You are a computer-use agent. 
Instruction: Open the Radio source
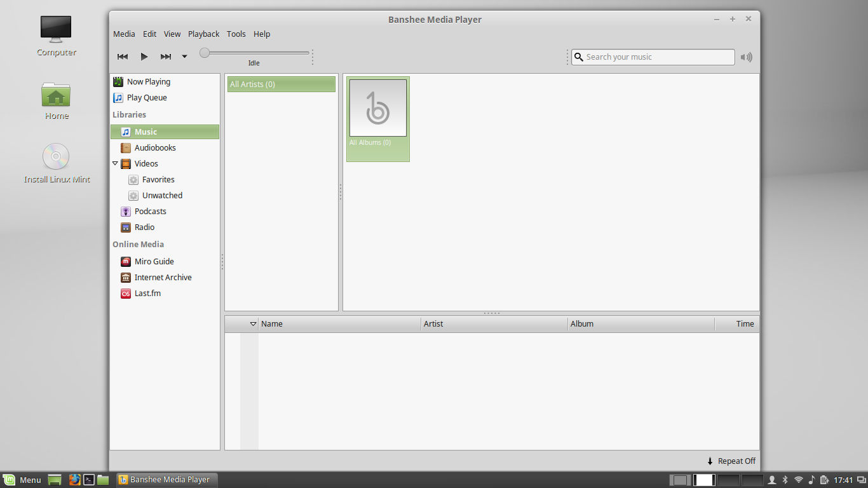tap(165, 227)
